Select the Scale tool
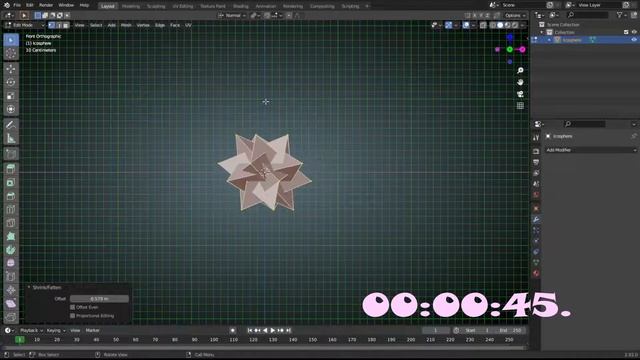The image size is (640, 360). point(11,96)
